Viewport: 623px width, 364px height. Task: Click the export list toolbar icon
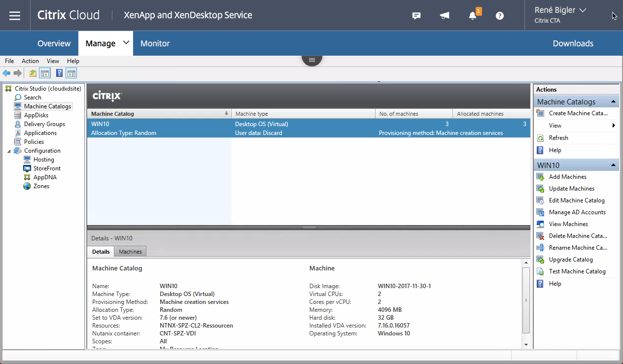pos(32,72)
